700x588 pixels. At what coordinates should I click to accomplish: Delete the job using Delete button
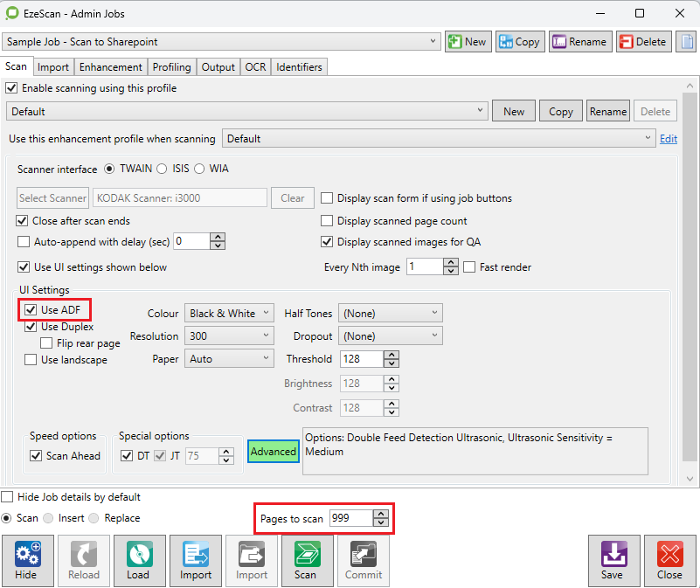coord(642,42)
